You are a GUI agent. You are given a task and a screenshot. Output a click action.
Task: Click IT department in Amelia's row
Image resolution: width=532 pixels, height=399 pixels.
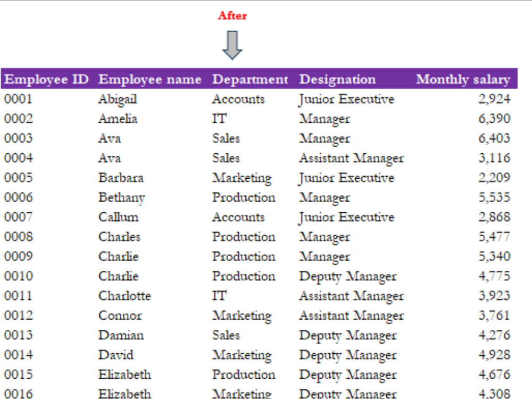(220, 119)
